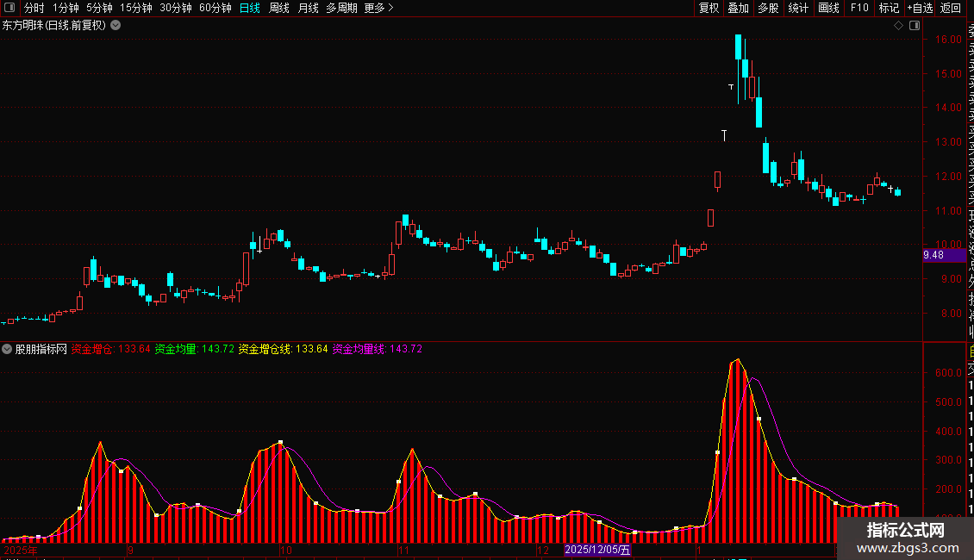Open F10 company info
This screenshot has width=974, height=560.
[859, 8]
